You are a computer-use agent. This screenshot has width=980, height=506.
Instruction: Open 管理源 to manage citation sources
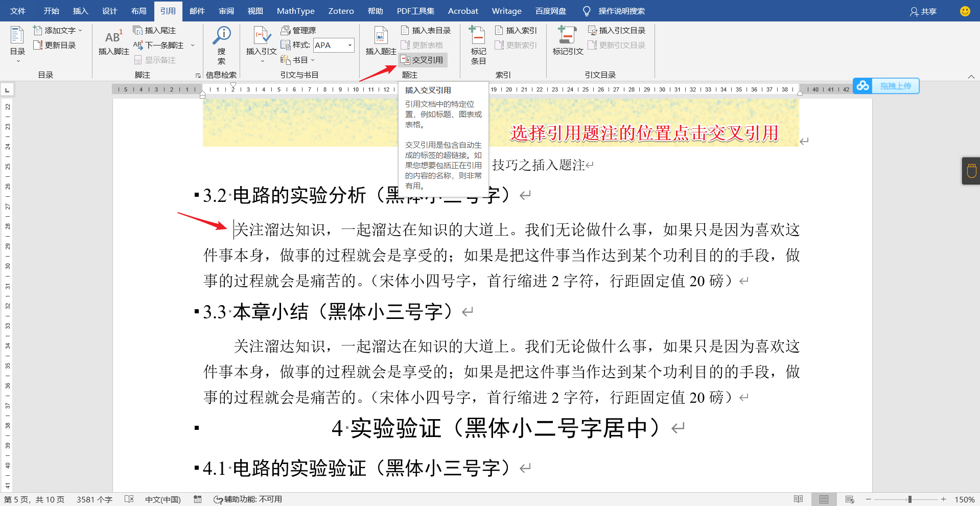click(x=300, y=30)
